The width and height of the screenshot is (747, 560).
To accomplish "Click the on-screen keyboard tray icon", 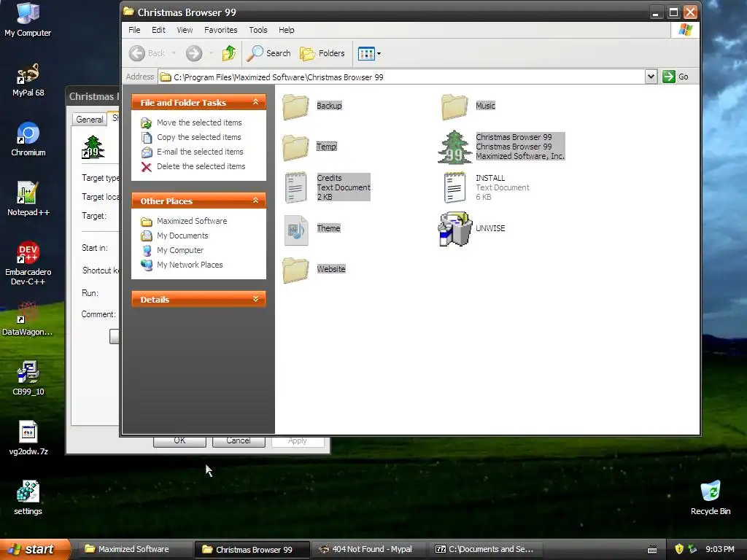I will click(x=652, y=550).
